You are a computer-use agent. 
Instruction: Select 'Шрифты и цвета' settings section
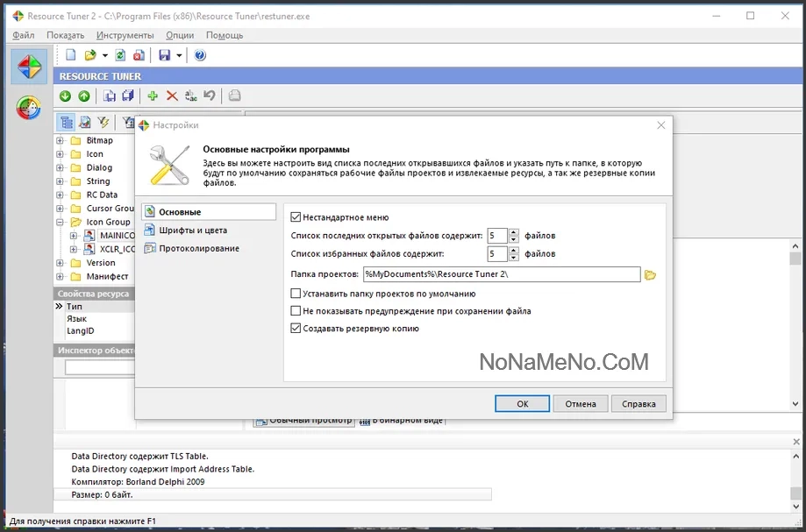192,231
